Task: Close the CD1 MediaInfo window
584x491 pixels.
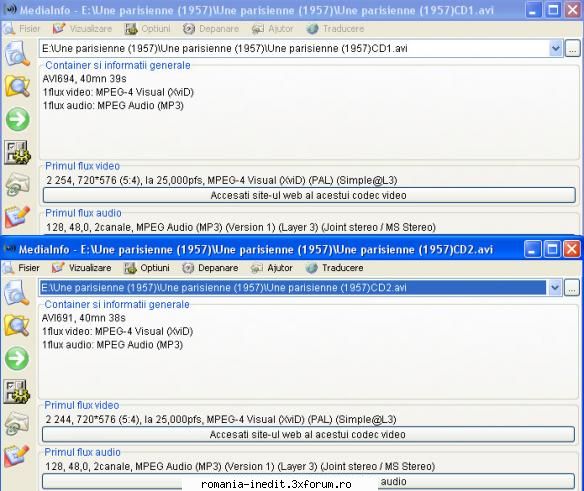Action: (x=573, y=10)
